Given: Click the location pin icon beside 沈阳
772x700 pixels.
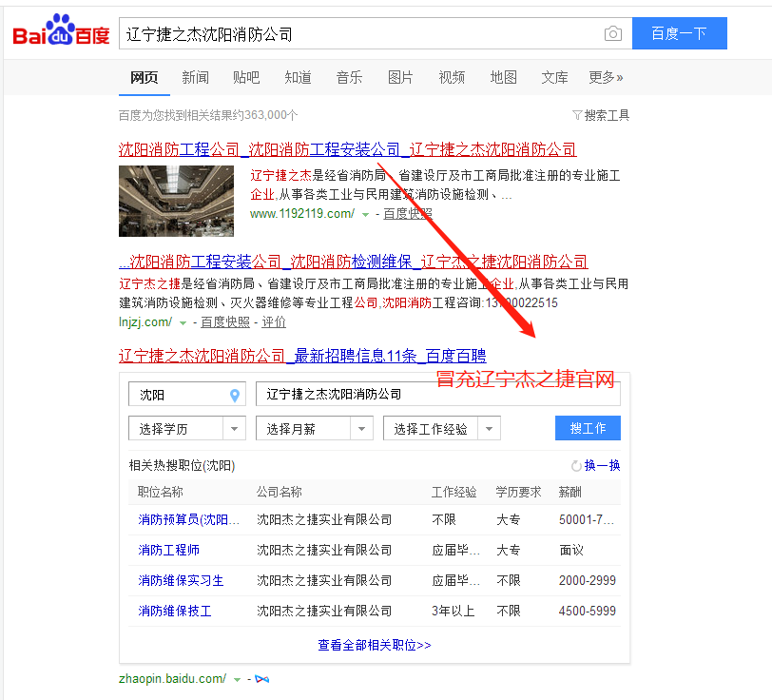Looking at the screenshot, I should [x=234, y=393].
